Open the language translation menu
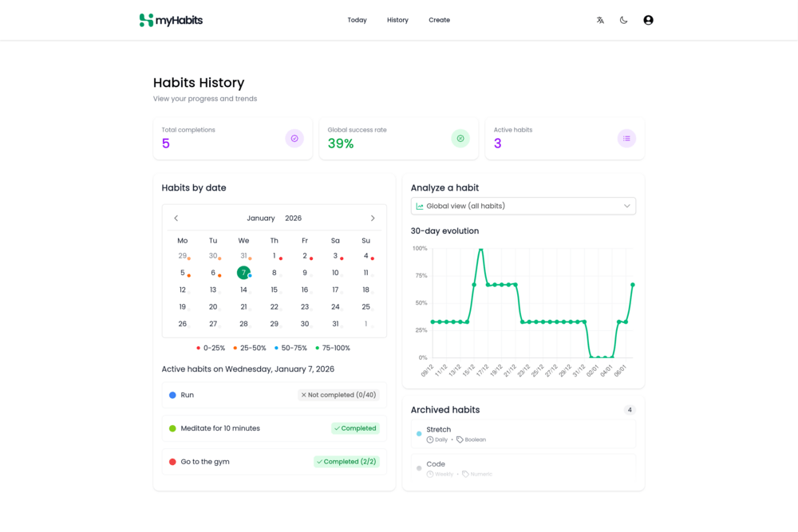Viewport: 798px width, 532px height. (600, 20)
